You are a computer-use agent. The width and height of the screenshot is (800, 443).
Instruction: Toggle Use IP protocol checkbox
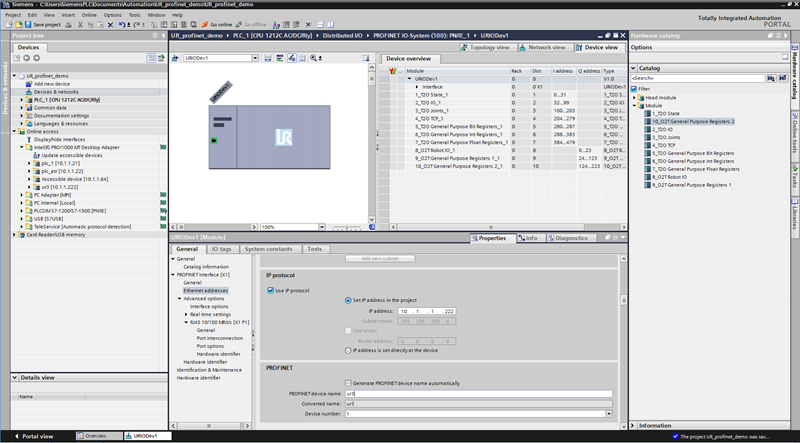click(270, 290)
